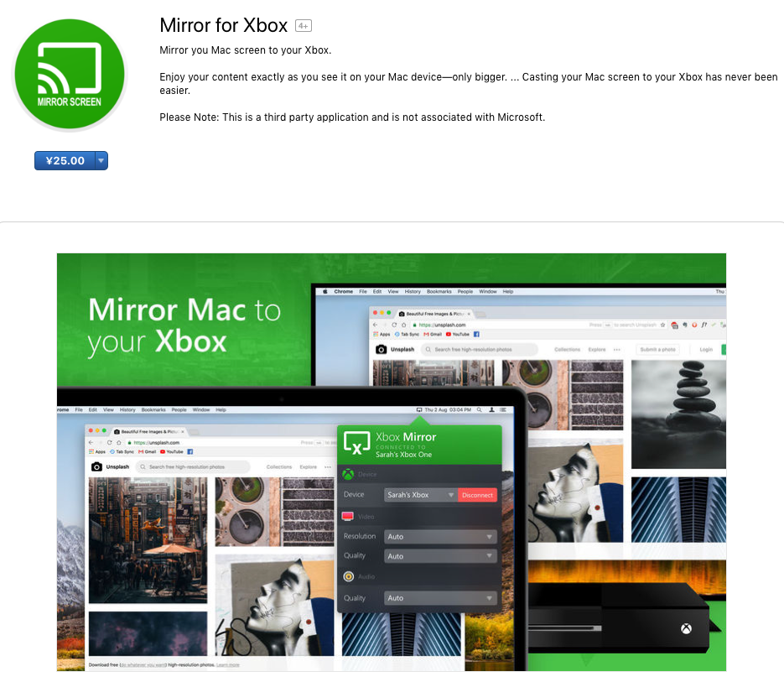The width and height of the screenshot is (784, 682).
Task: Click the home icon in the laptop's browser
Action: click(119, 443)
